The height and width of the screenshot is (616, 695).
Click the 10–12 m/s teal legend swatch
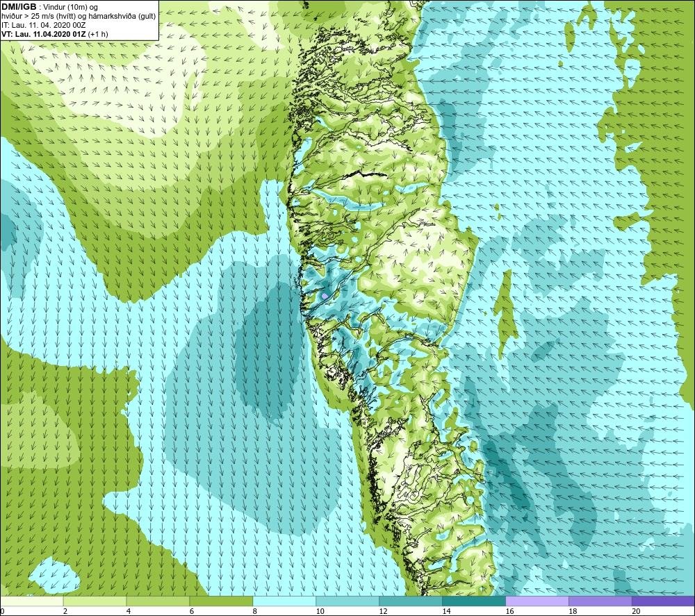347,601
